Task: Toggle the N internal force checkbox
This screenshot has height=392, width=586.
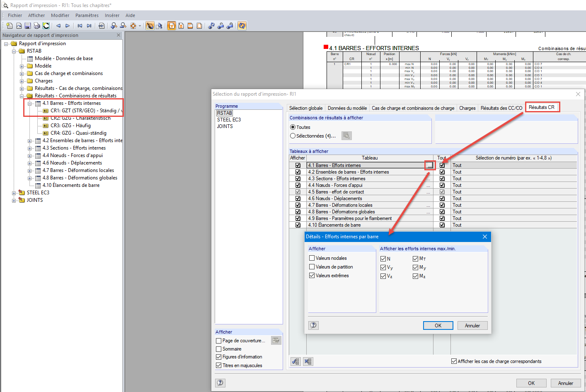Action: 383,259
